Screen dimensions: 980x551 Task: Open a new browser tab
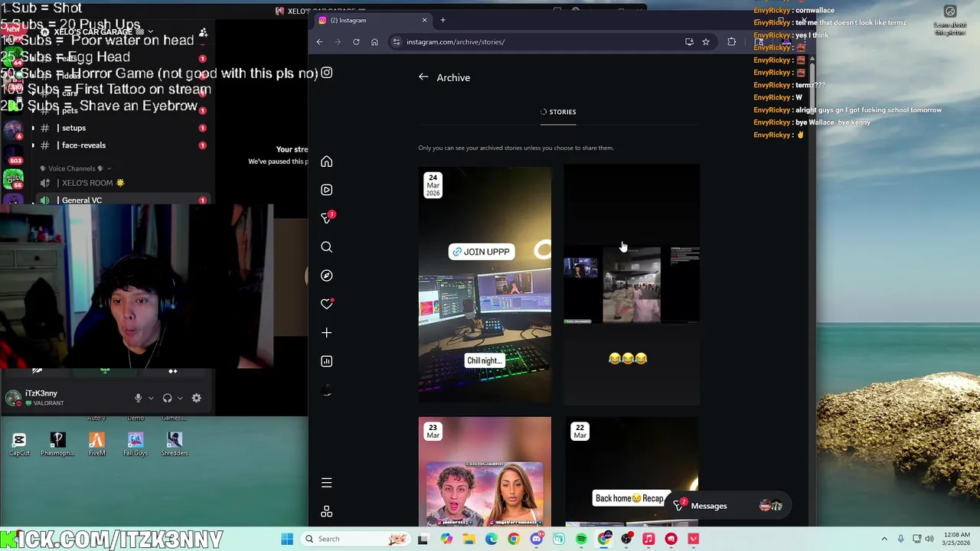click(x=443, y=21)
